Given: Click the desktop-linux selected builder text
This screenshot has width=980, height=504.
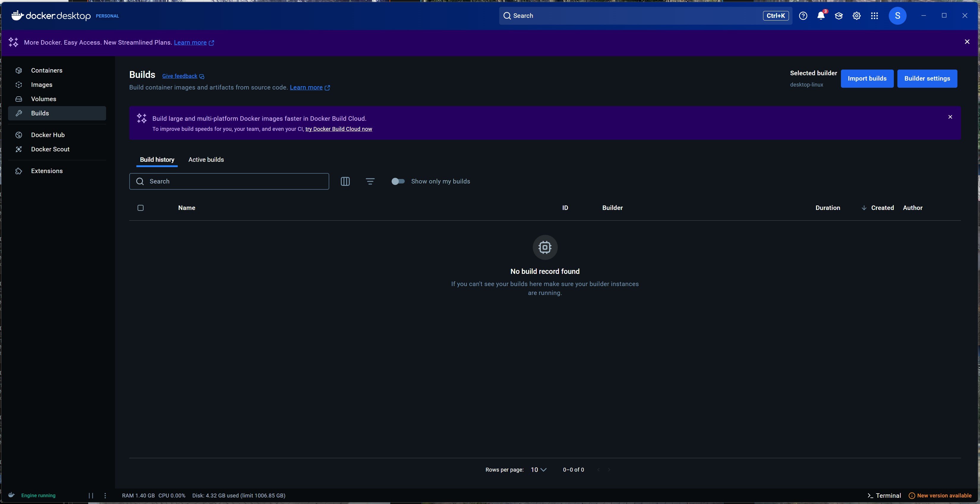Looking at the screenshot, I should pos(806,84).
